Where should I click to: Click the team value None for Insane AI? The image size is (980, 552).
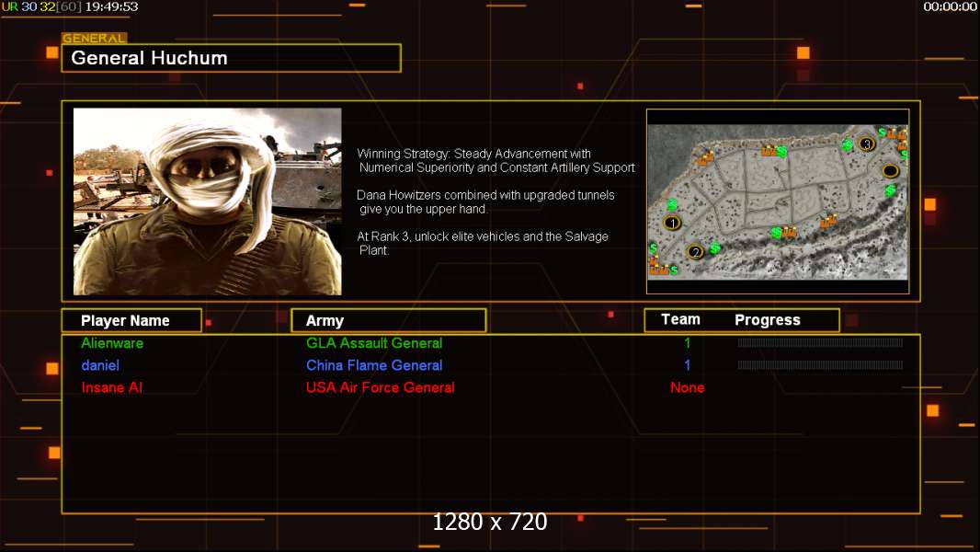coord(688,387)
